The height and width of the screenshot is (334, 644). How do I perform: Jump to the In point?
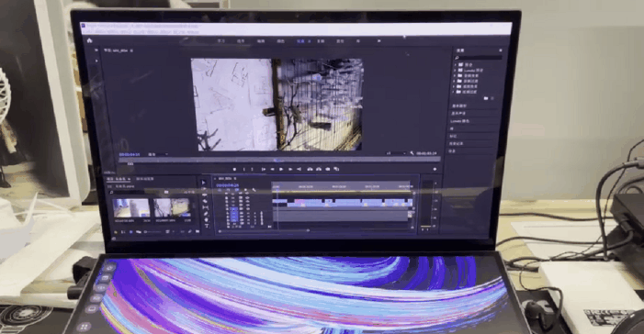point(263,169)
